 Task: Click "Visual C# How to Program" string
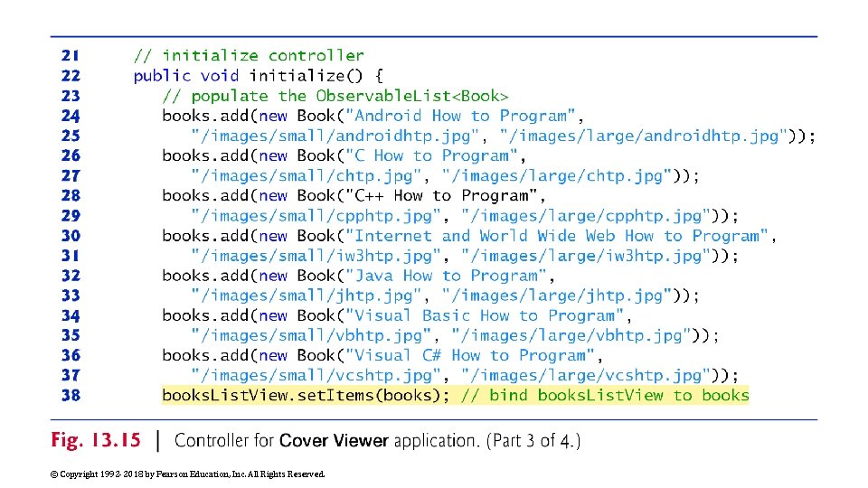470,355
